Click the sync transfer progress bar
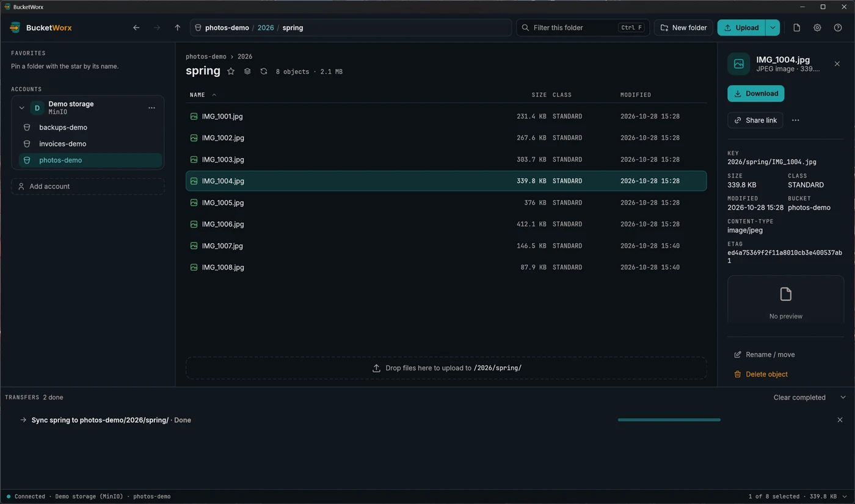Viewport: 855px width, 504px height. click(669, 420)
